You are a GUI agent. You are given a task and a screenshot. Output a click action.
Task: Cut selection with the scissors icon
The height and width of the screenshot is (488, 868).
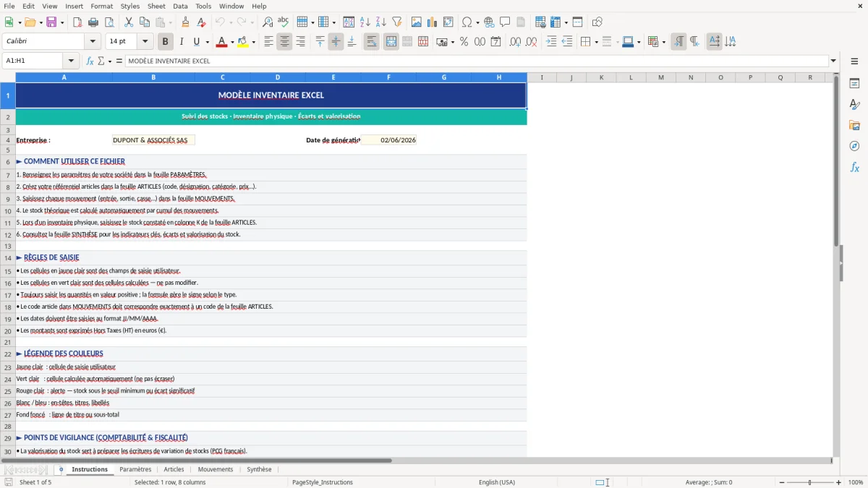click(129, 22)
